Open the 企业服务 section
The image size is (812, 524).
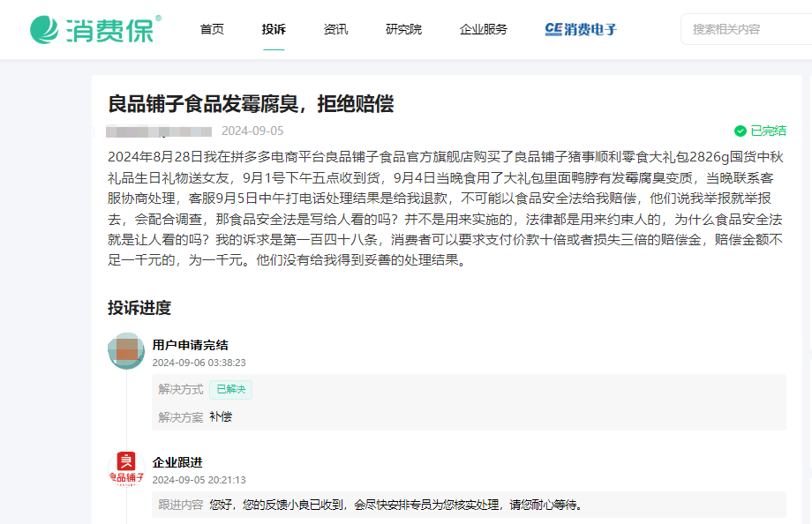(482, 28)
